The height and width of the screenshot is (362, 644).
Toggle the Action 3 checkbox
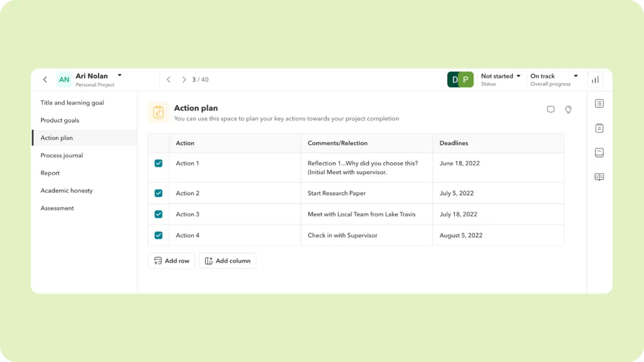158,214
